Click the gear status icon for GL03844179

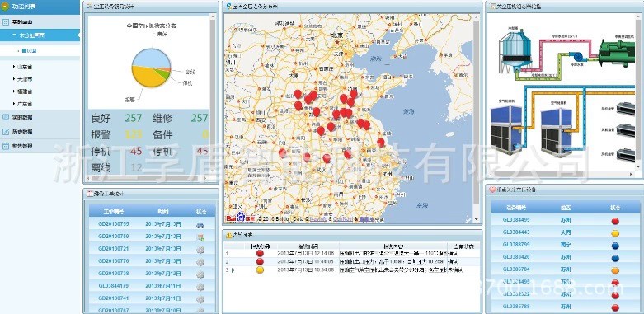[200, 287]
